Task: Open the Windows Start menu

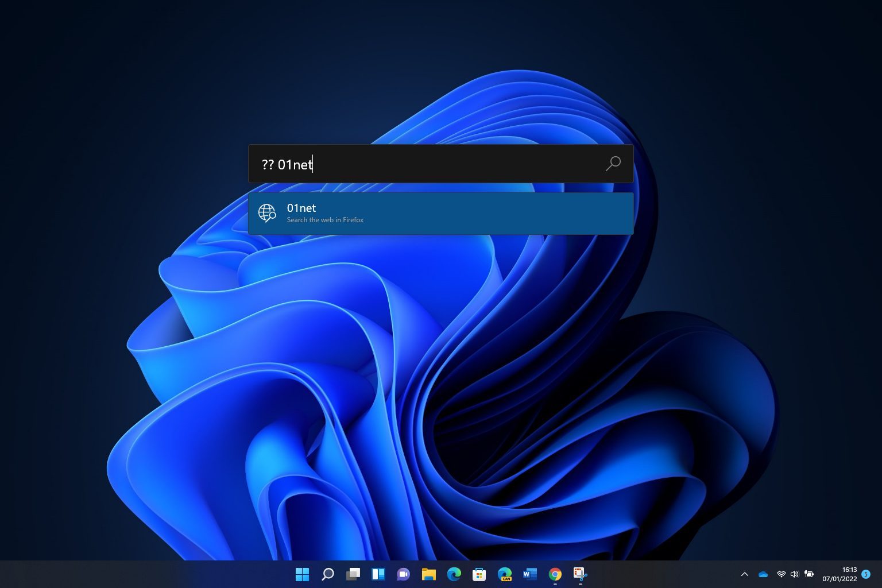Action: coord(302,574)
